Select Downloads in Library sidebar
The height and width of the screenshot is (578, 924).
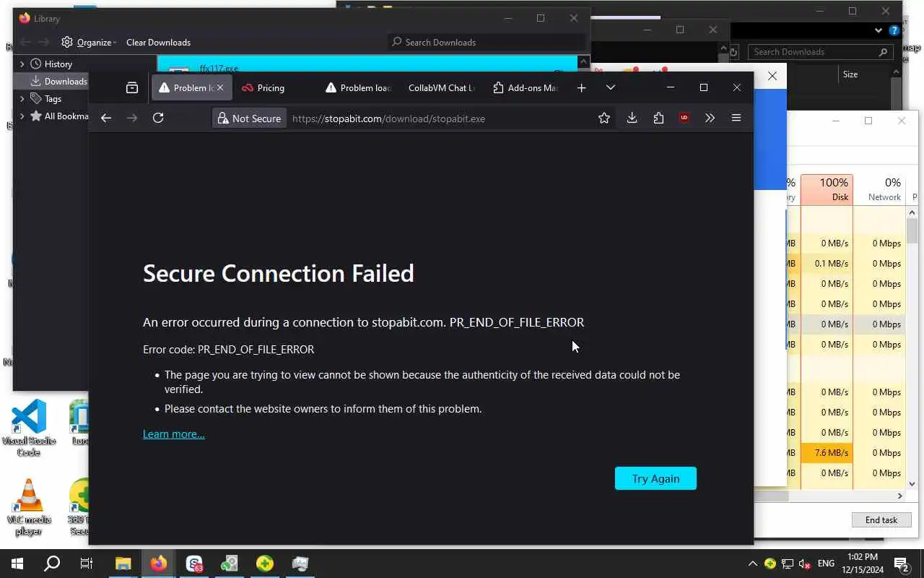58,82
